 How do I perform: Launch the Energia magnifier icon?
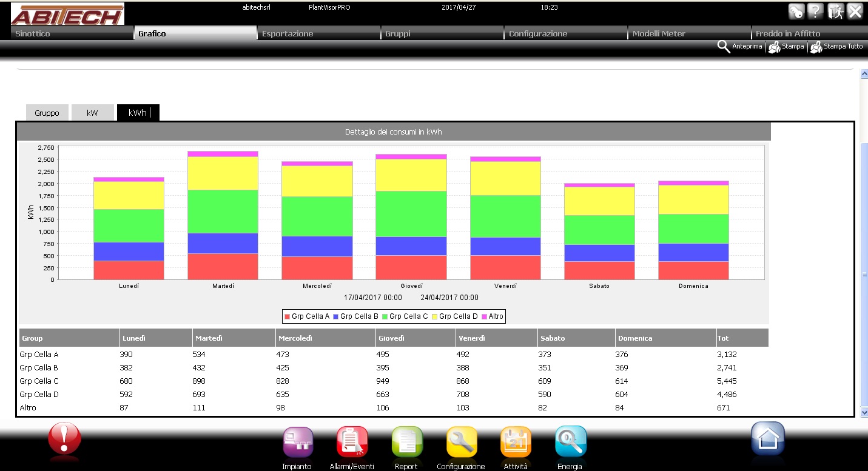(x=570, y=443)
